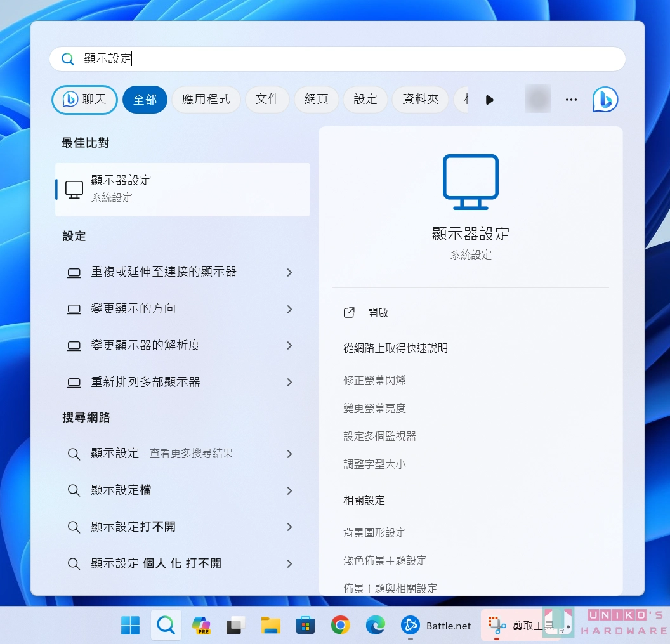Open 設定多個監視器 help link

(379, 437)
